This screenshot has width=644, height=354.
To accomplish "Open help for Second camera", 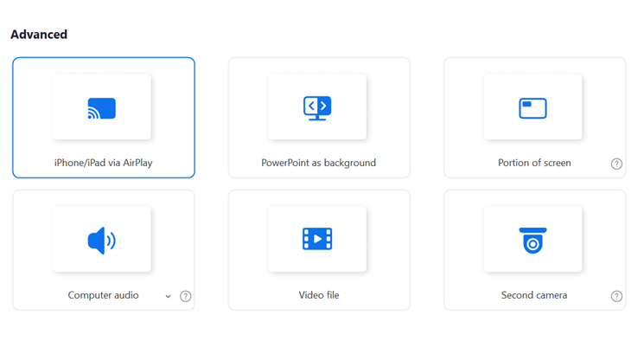I will pyautogui.click(x=616, y=296).
